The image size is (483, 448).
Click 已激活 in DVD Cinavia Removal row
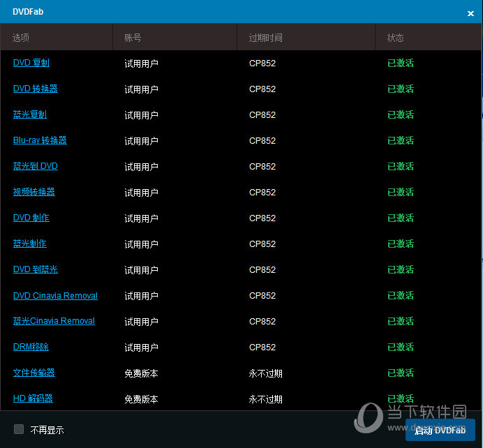[401, 296]
